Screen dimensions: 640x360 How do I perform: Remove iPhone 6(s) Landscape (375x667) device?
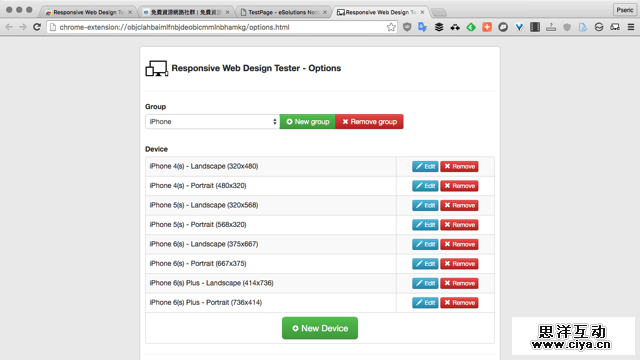click(459, 244)
